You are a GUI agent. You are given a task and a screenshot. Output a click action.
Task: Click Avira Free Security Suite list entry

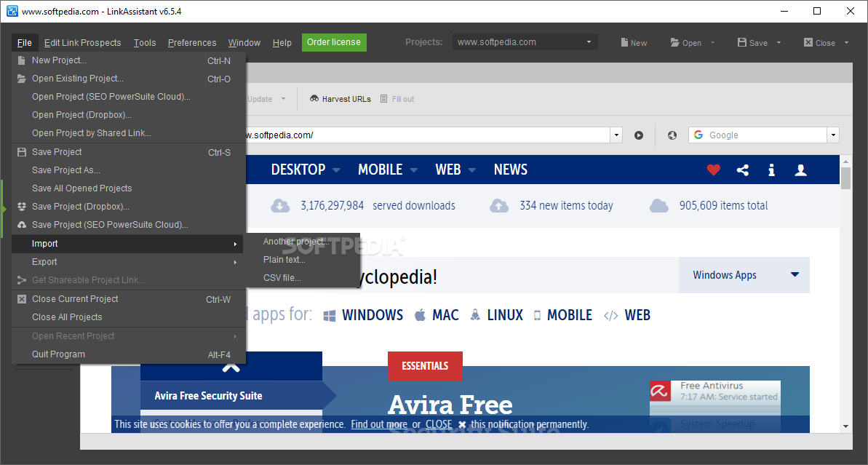coord(231,396)
